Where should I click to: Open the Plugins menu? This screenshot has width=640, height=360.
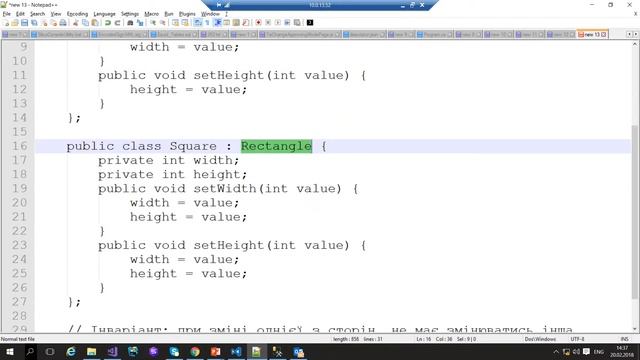(x=187, y=14)
